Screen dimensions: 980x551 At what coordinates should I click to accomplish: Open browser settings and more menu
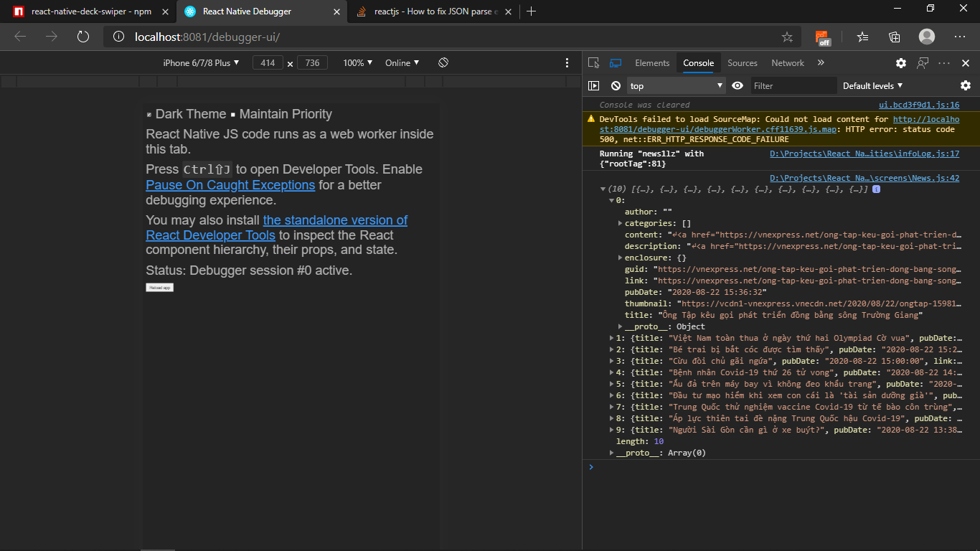click(x=960, y=37)
